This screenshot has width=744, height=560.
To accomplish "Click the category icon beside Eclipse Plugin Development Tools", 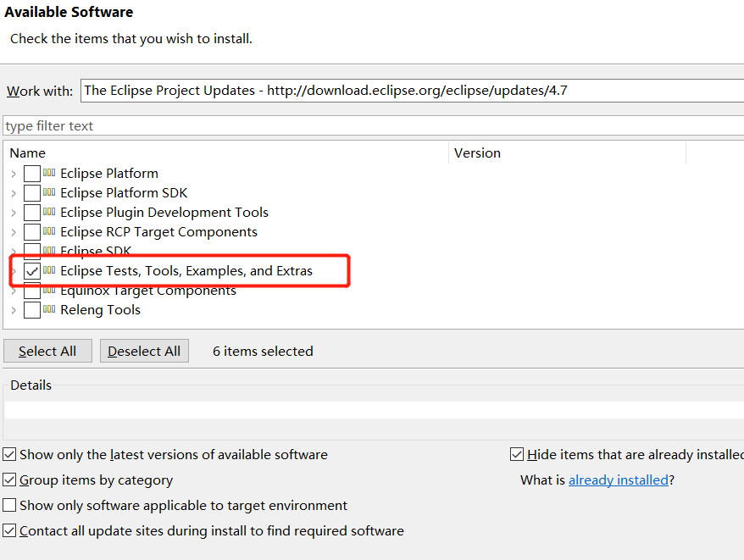I will click(49, 212).
